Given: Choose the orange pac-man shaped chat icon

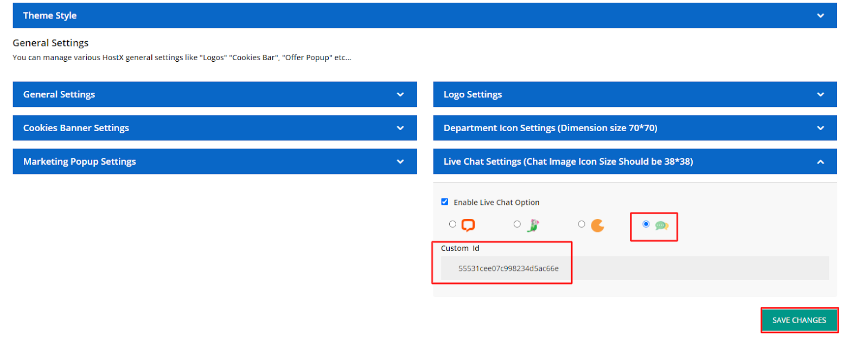Looking at the screenshot, I should 597,225.
